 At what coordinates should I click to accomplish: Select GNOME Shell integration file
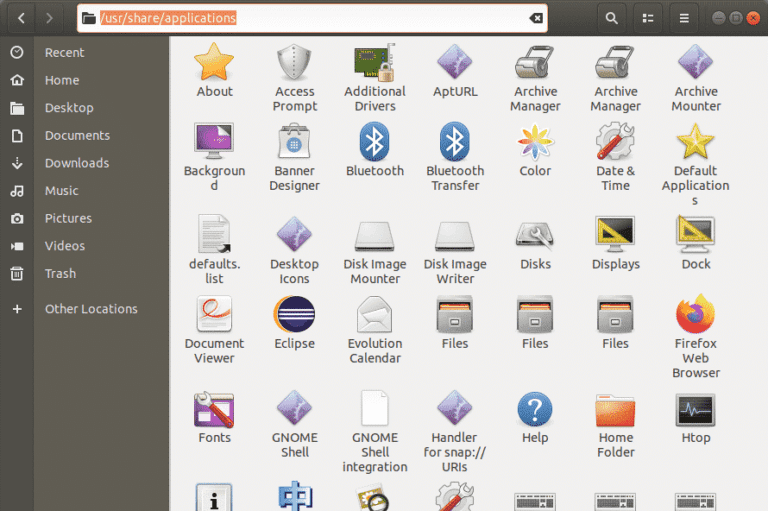point(375,408)
